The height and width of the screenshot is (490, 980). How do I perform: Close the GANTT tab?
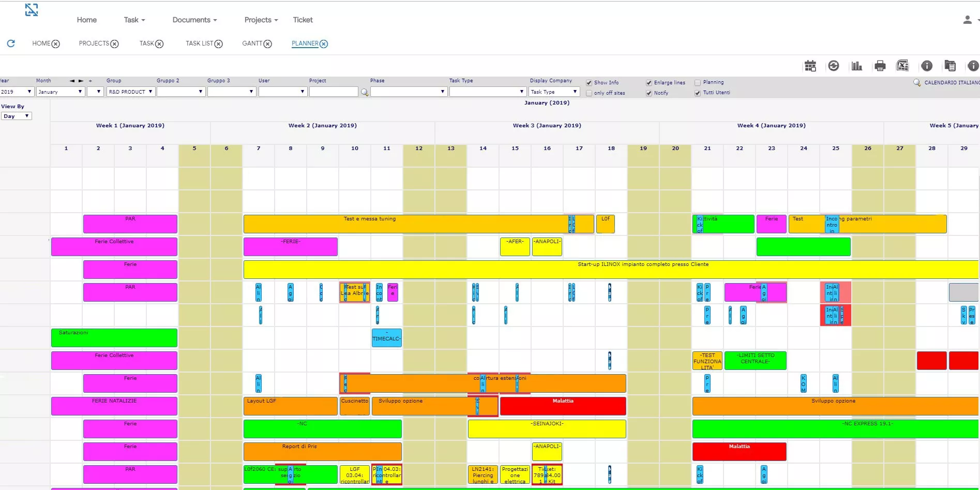coord(268,44)
